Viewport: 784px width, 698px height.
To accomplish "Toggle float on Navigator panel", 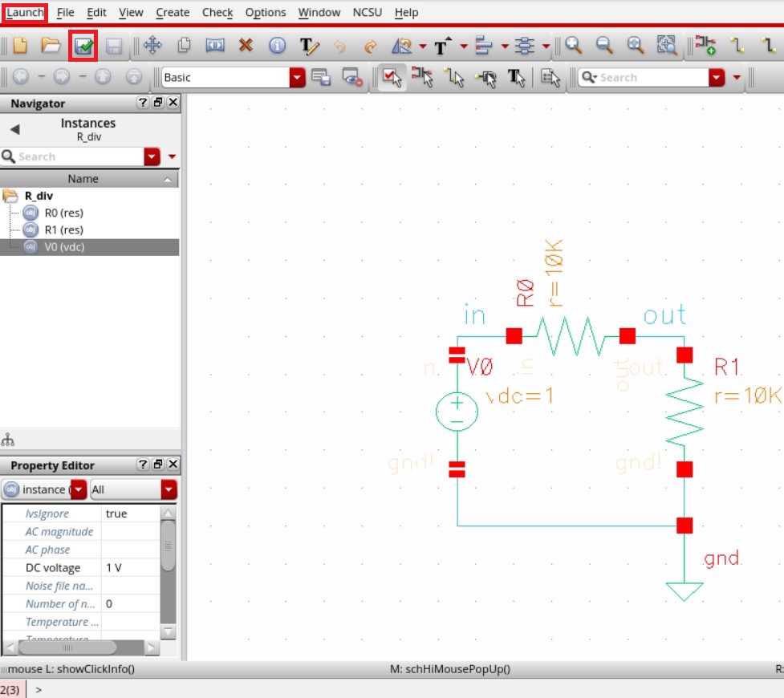I will (x=158, y=103).
